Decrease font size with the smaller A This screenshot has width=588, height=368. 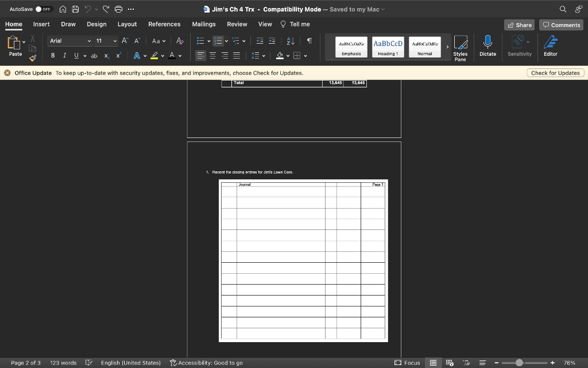[137, 41]
